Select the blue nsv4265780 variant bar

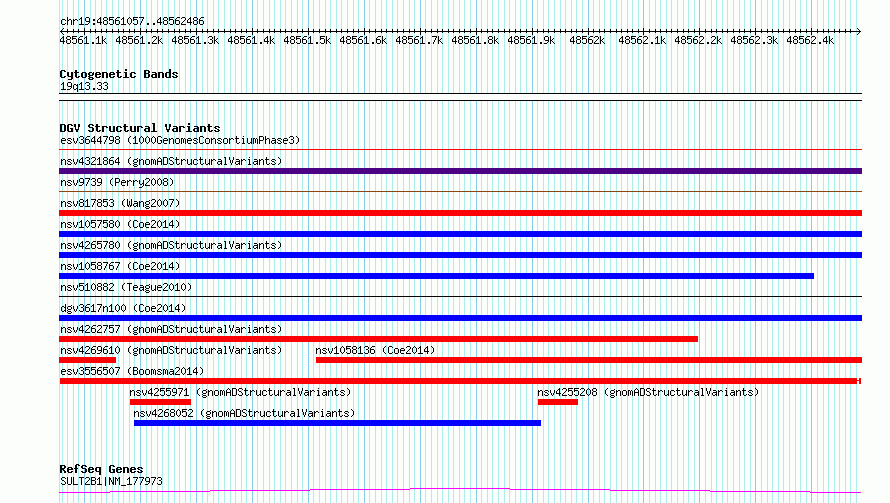click(x=460, y=255)
